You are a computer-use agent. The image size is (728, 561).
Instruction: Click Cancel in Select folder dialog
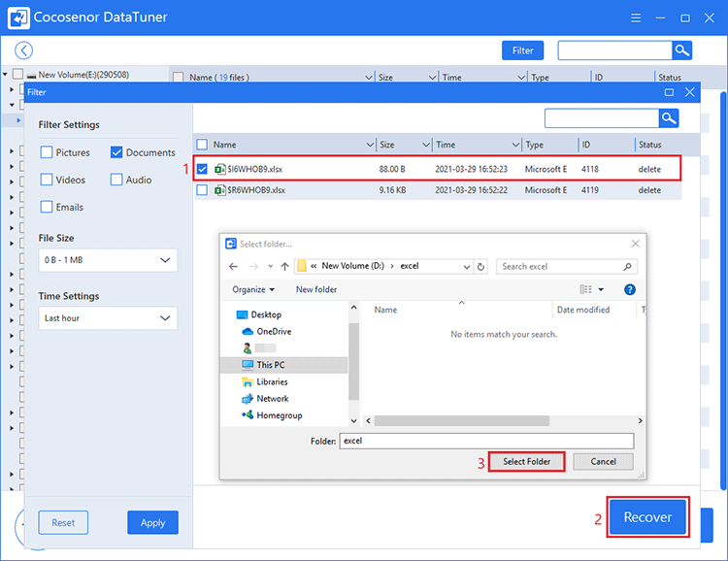coord(603,462)
